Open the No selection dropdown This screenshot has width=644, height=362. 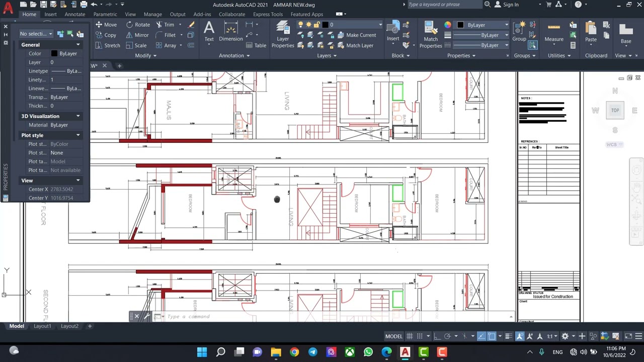tap(36, 34)
